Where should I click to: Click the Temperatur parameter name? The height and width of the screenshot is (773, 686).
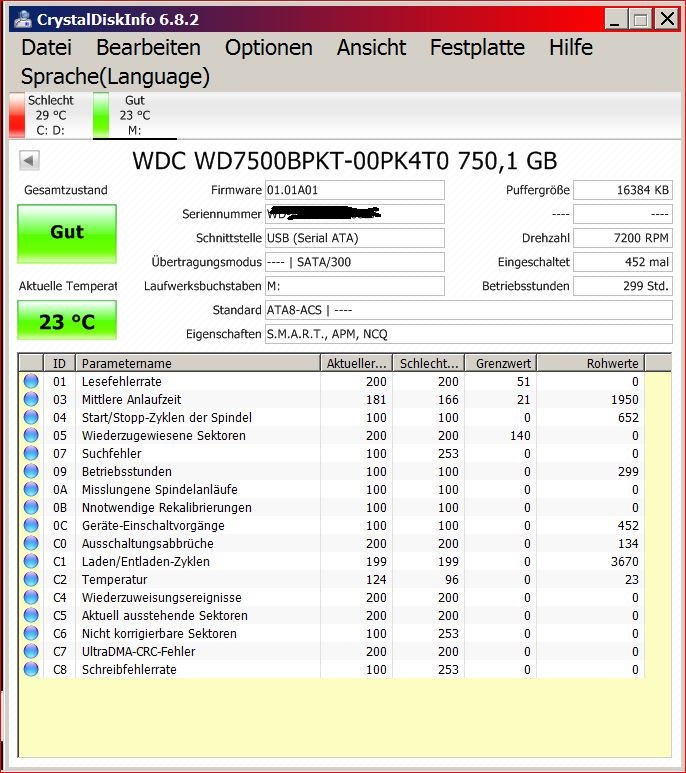114,580
